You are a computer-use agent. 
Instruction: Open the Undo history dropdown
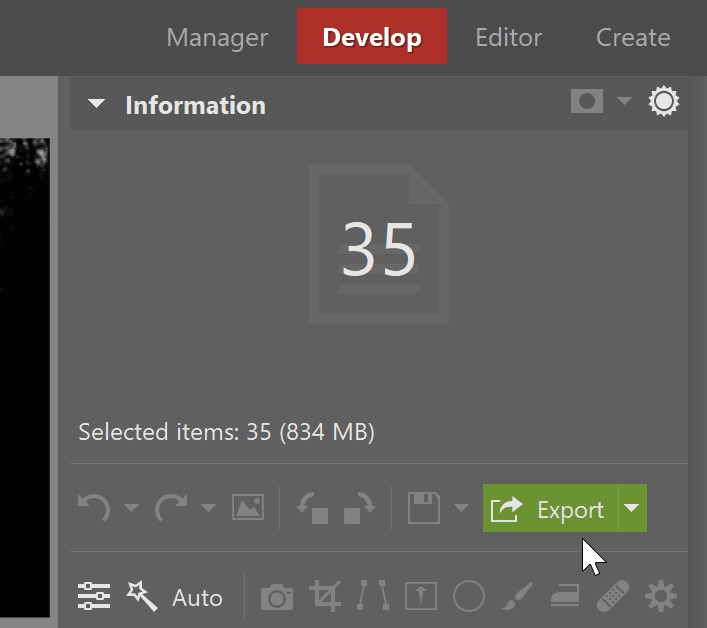[x=131, y=508]
